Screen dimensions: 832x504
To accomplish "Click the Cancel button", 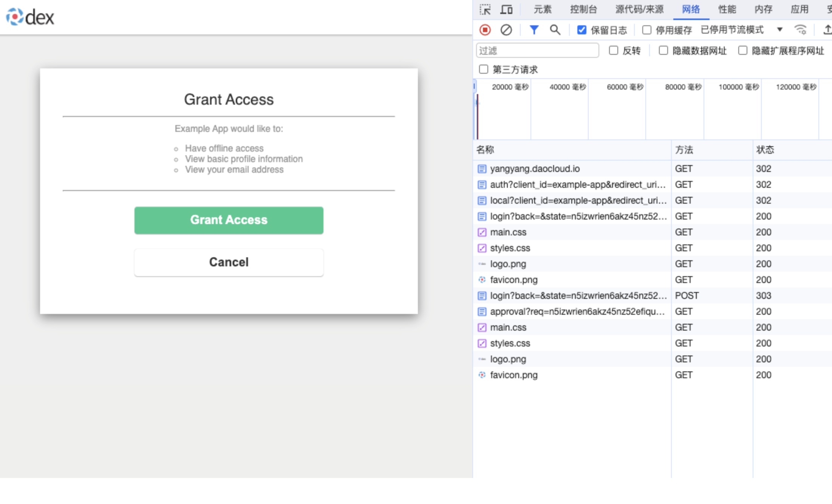I will (x=229, y=262).
